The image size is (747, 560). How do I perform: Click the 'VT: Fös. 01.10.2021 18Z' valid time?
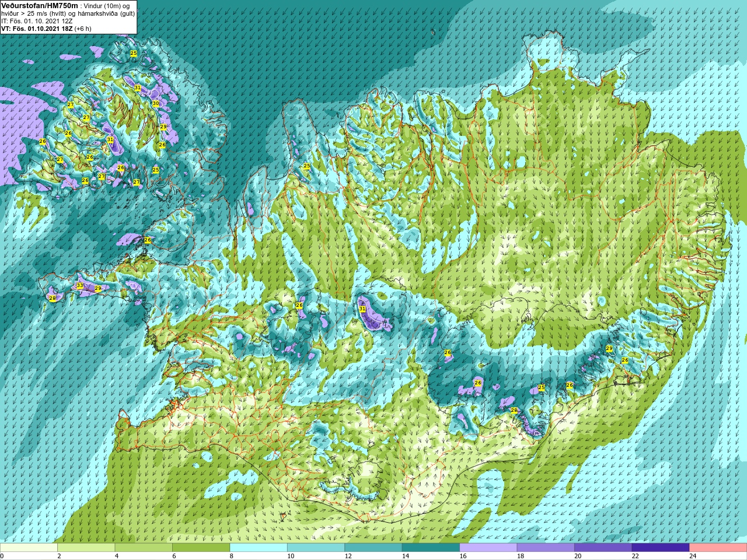coord(37,29)
